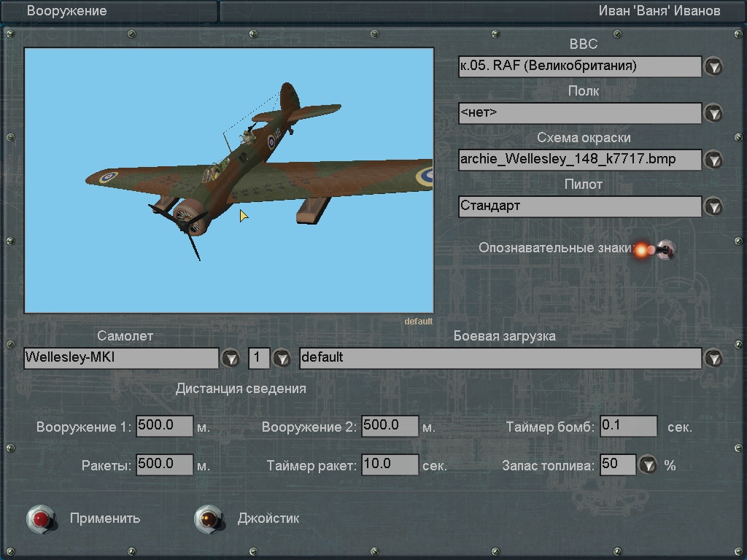The width and height of the screenshot is (747, 560).
Task: Expand the Полк regiment dropdown arrow
Action: point(713,113)
